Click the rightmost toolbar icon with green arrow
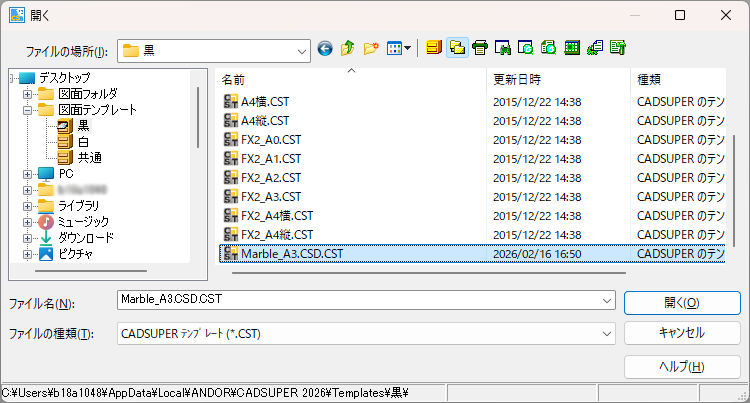 pyautogui.click(x=618, y=48)
